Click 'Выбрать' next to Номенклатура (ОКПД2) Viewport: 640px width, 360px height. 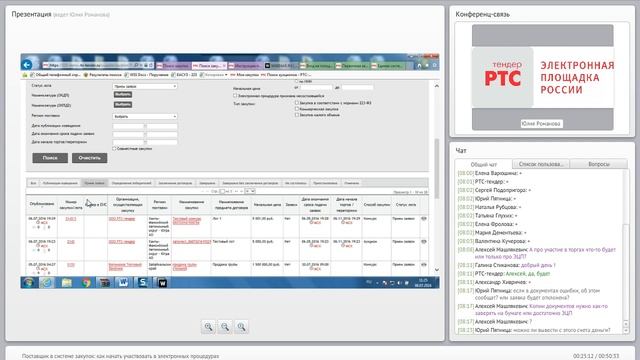point(122,104)
